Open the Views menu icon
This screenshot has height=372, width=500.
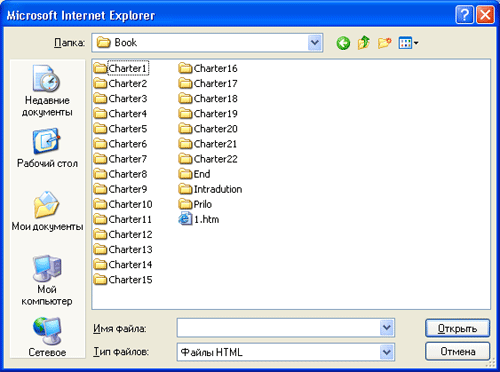[408, 43]
